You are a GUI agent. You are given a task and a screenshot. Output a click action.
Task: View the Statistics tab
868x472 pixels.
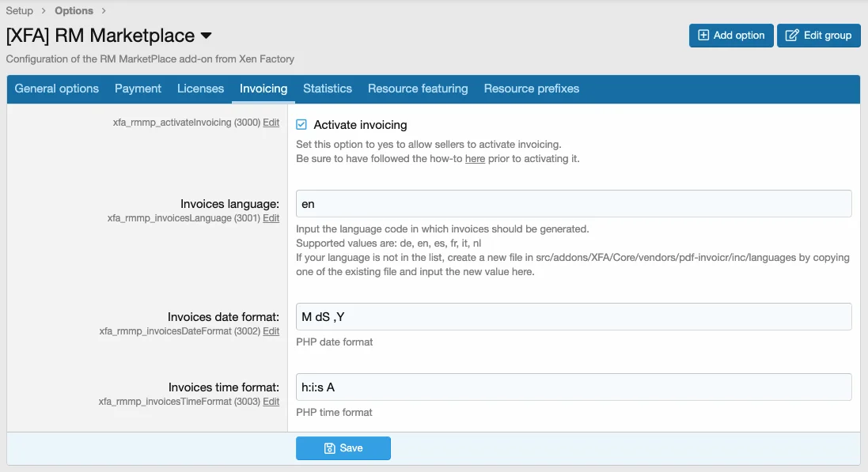[x=328, y=89]
